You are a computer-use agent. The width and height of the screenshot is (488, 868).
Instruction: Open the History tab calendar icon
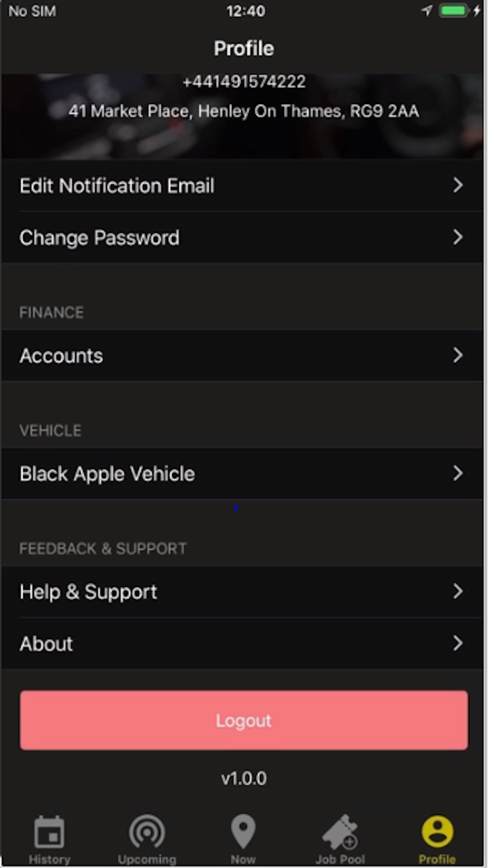(x=49, y=831)
